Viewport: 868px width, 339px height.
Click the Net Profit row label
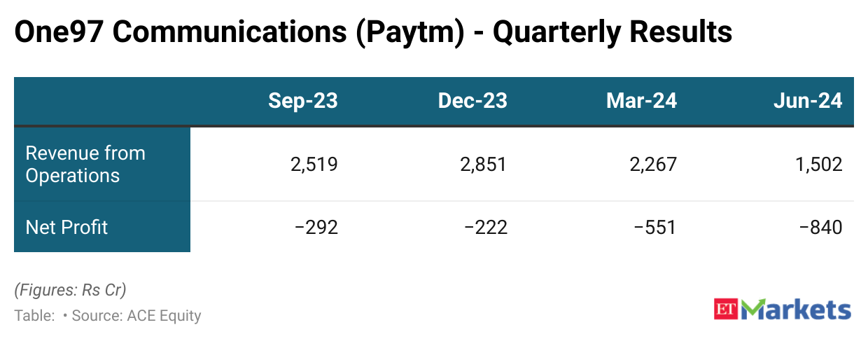(66, 227)
